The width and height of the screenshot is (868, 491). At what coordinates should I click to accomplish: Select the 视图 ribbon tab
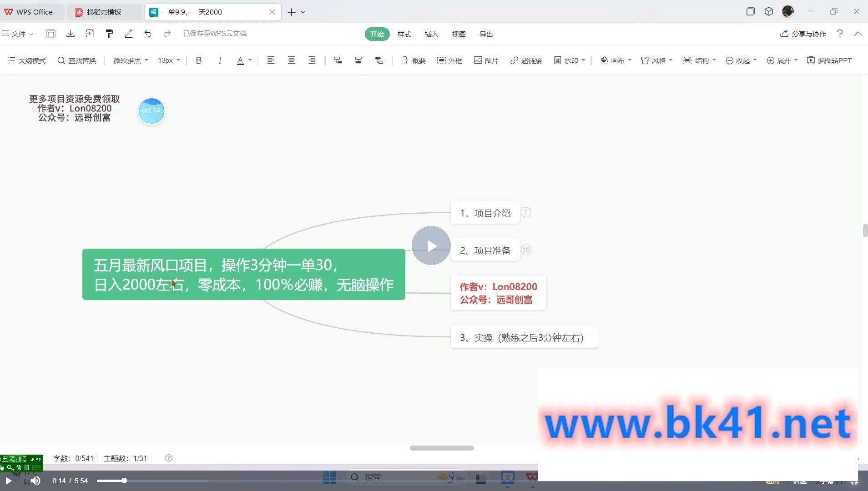point(459,34)
